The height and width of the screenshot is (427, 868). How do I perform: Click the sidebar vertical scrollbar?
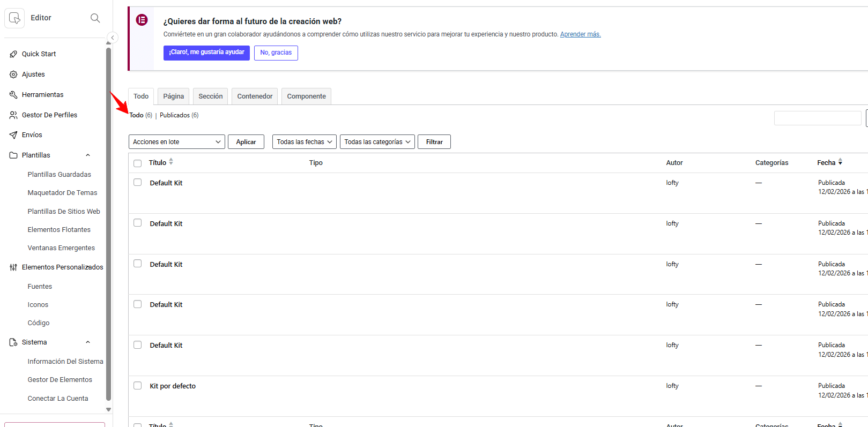click(109, 225)
